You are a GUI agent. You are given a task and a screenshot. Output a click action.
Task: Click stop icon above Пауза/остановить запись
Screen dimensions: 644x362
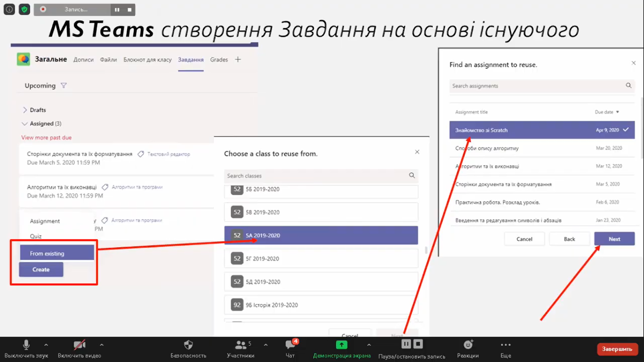coord(418,344)
